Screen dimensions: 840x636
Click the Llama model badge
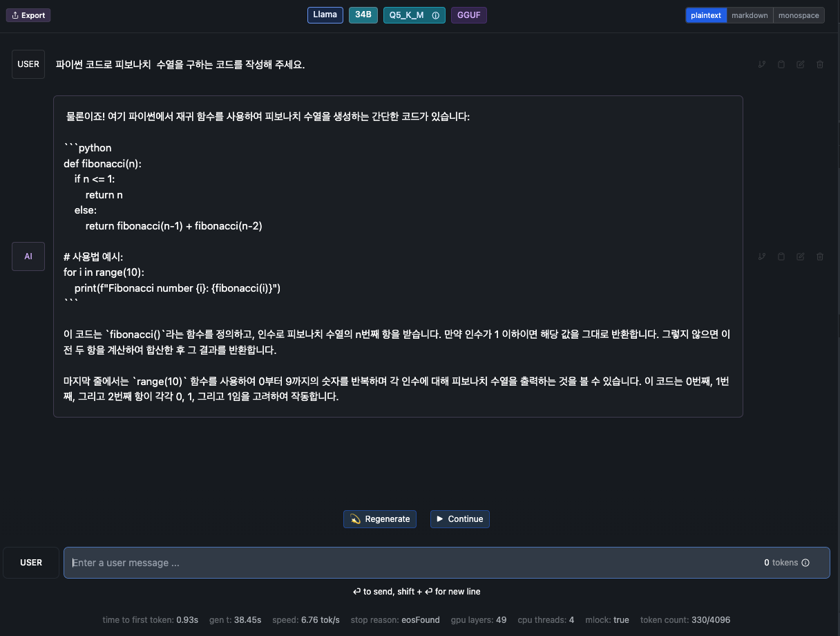coord(325,15)
